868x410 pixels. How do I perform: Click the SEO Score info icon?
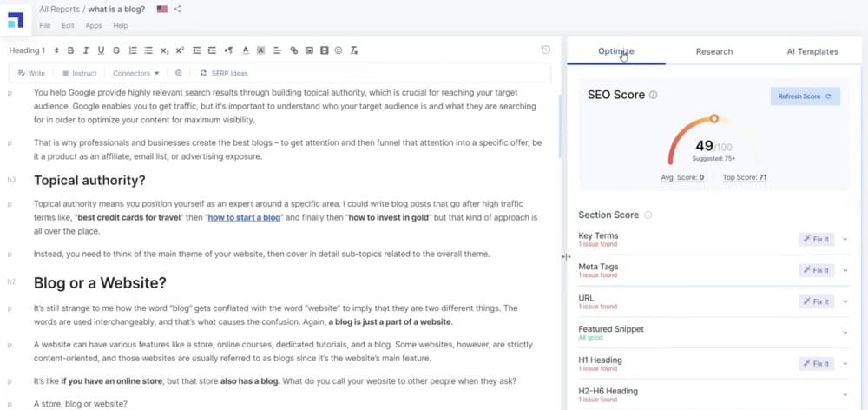click(654, 95)
